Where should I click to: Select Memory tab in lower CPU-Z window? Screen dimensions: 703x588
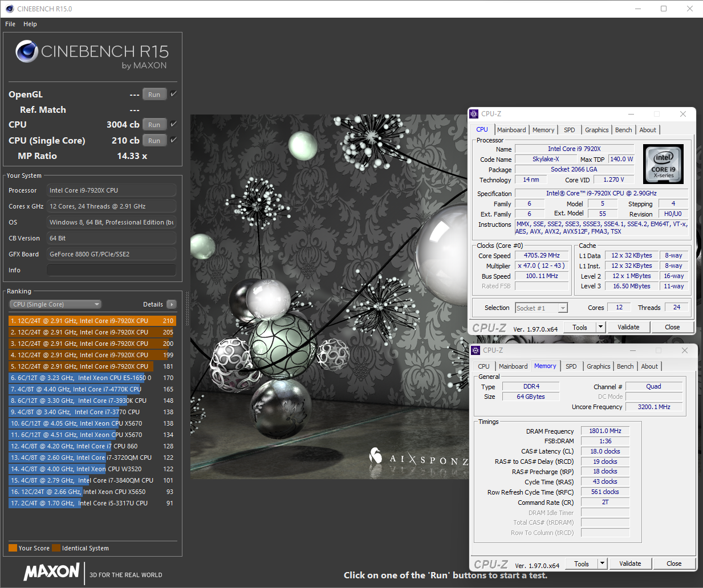pyautogui.click(x=545, y=366)
